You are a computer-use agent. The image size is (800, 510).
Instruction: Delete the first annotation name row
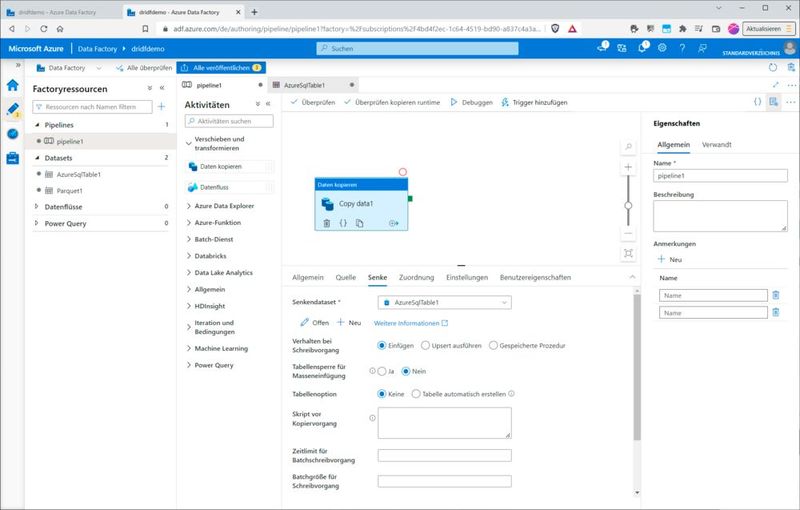(776, 295)
